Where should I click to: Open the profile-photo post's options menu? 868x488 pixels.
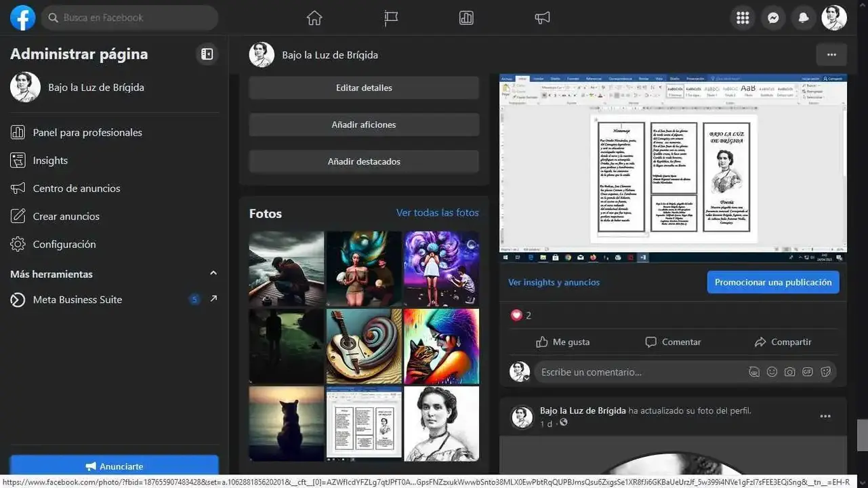point(825,416)
